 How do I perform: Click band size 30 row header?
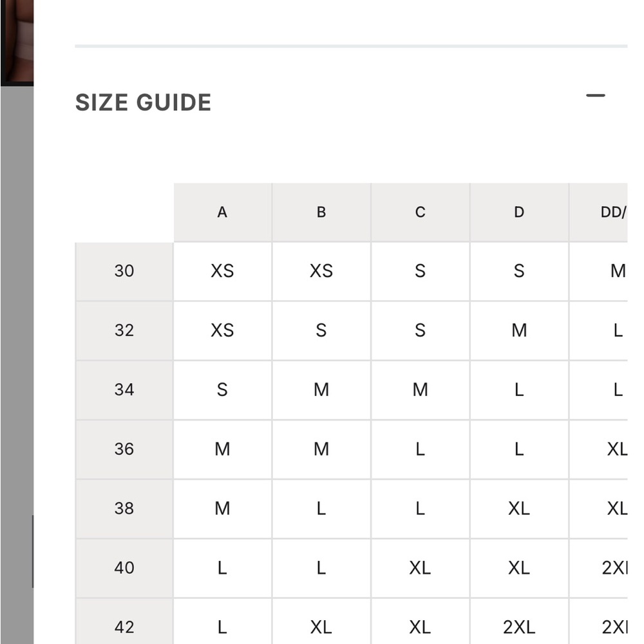point(124,272)
